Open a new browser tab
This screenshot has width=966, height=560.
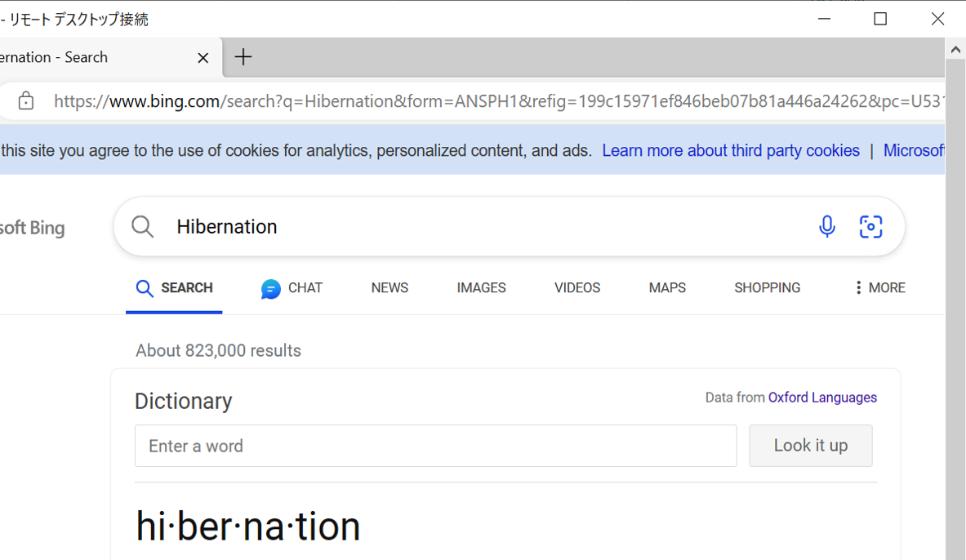pyautogui.click(x=243, y=57)
